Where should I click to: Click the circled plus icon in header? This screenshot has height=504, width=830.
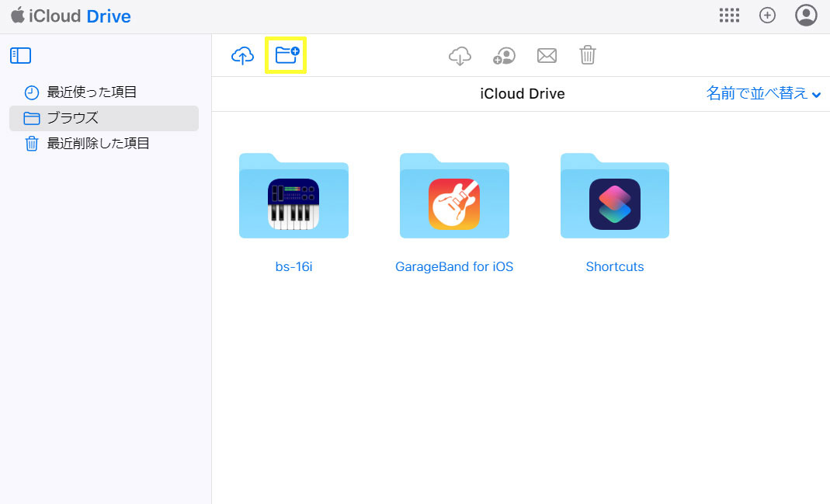click(x=767, y=16)
